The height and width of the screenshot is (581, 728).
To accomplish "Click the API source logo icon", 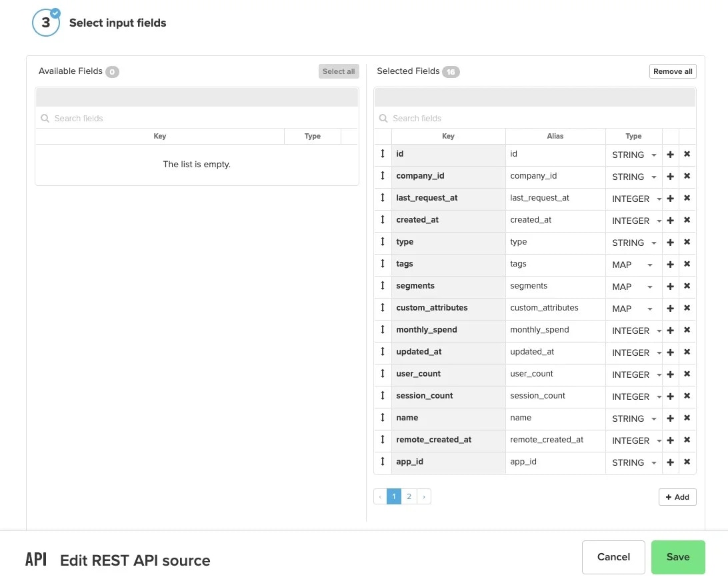I will [36, 558].
